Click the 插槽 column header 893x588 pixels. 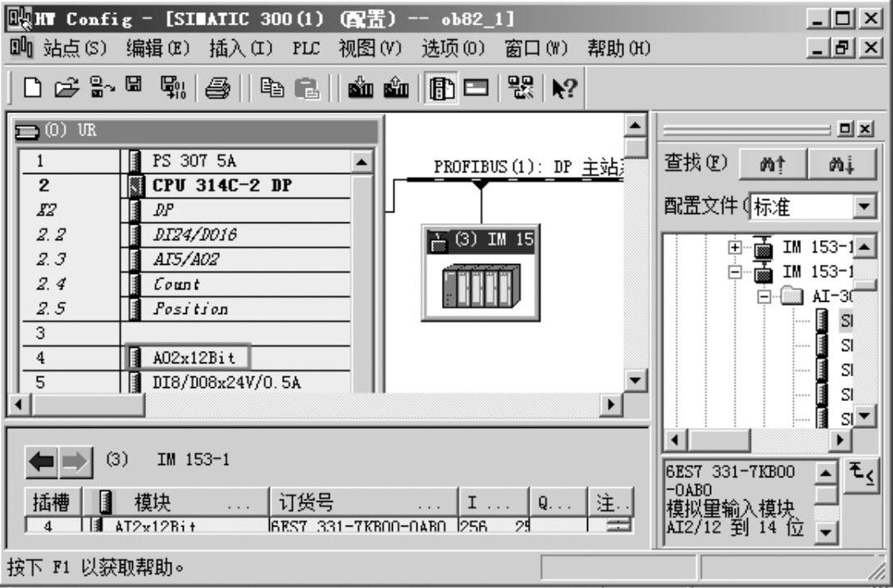tap(53, 503)
